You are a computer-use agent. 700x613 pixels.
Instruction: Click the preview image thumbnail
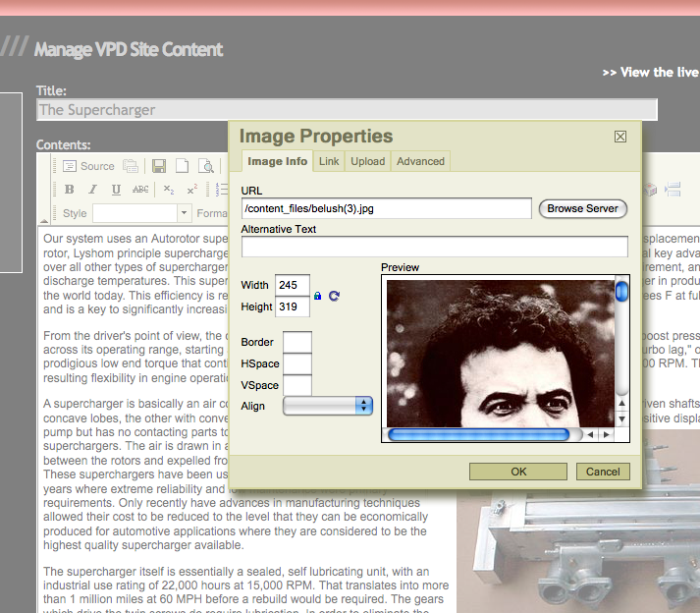click(501, 354)
